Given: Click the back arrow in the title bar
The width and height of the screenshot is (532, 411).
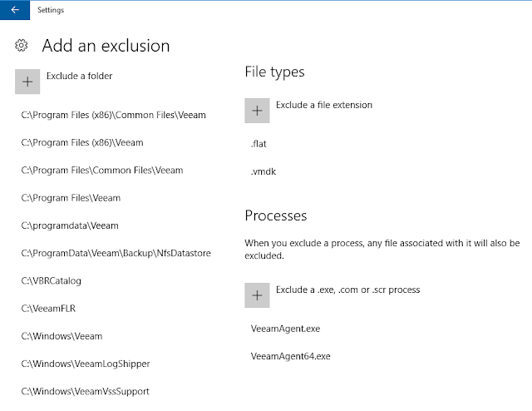Looking at the screenshot, I should [x=14, y=10].
